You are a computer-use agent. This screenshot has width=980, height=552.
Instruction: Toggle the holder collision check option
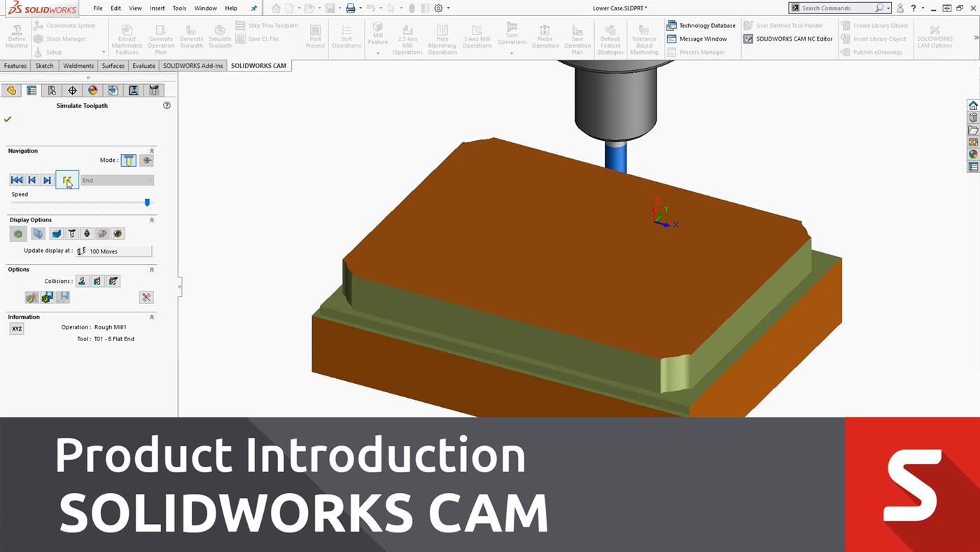(x=113, y=281)
